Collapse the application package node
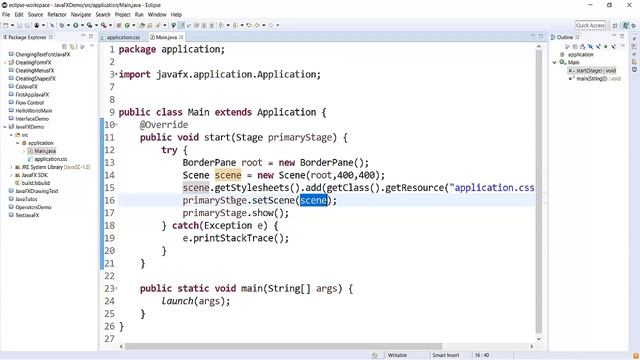 pos(18,143)
